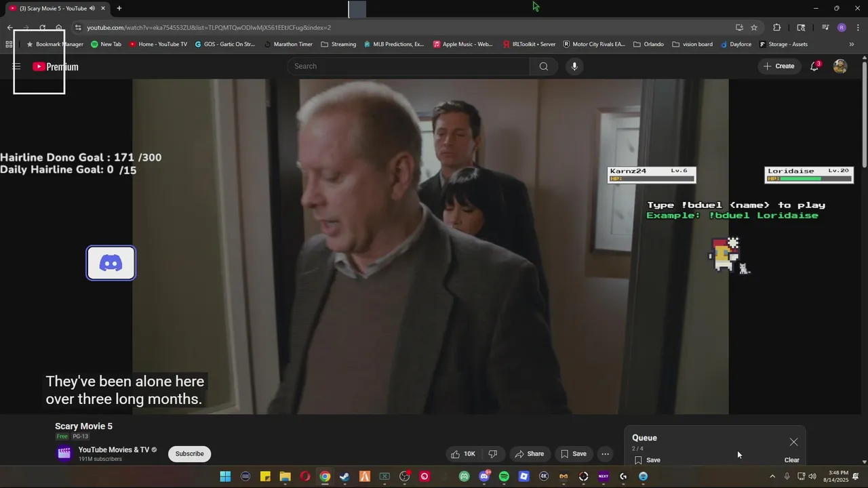
Task: Click YouTube Movies & TV channel name
Action: click(x=113, y=450)
